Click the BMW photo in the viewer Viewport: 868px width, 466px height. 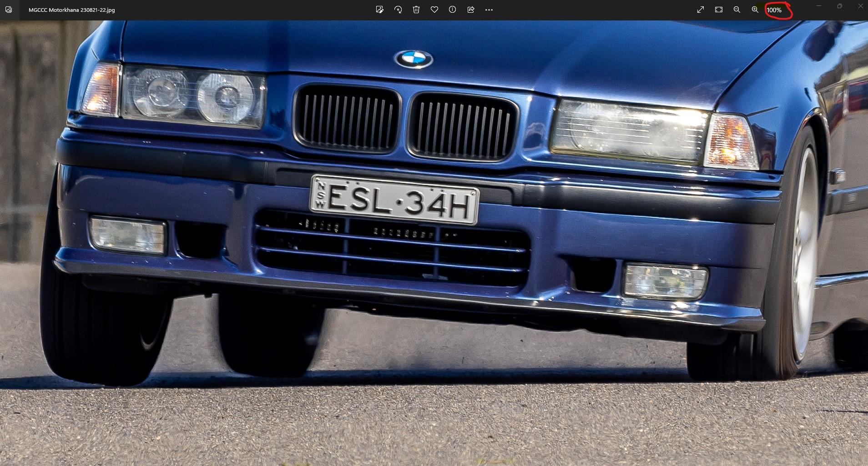click(434, 243)
